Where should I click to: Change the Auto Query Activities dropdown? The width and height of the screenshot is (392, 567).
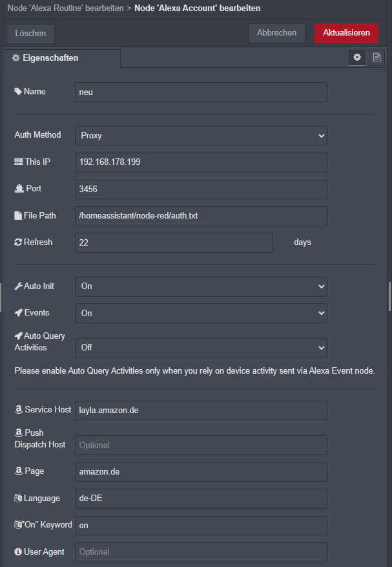[x=201, y=347]
